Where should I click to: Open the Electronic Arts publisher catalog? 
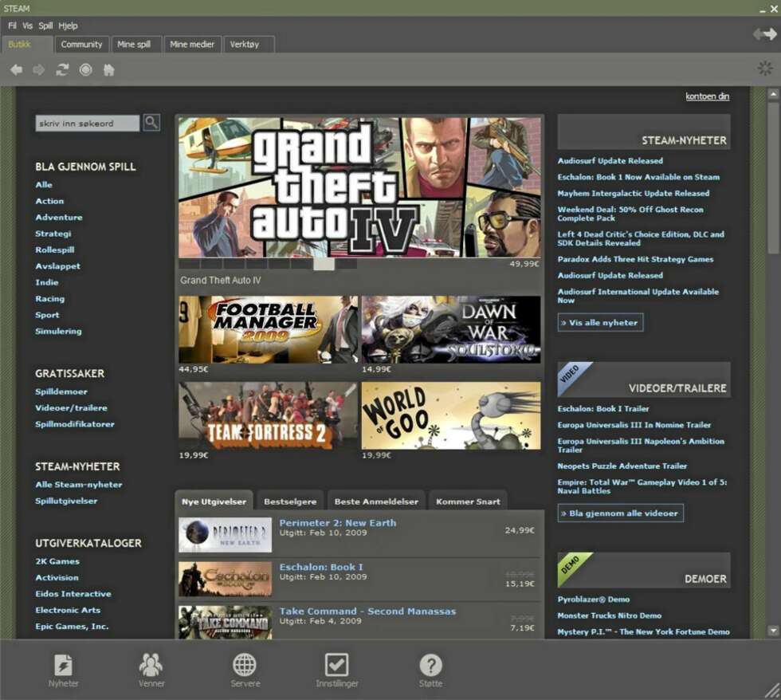68,610
